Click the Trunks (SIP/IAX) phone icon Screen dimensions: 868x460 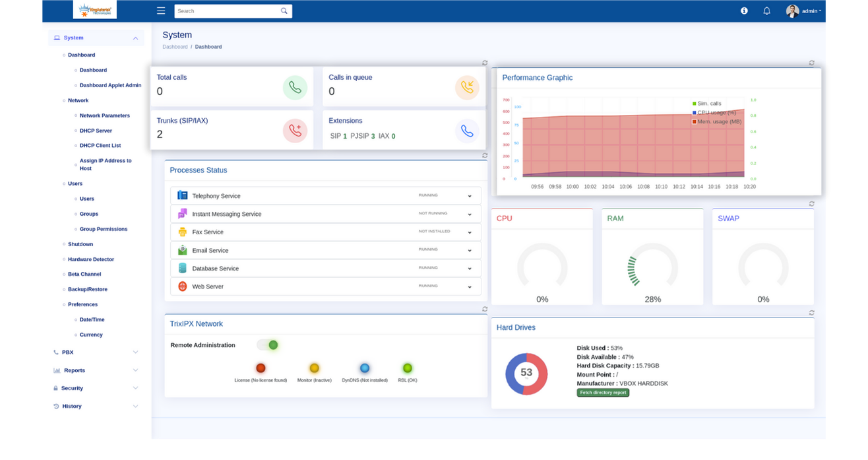click(295, 131)
